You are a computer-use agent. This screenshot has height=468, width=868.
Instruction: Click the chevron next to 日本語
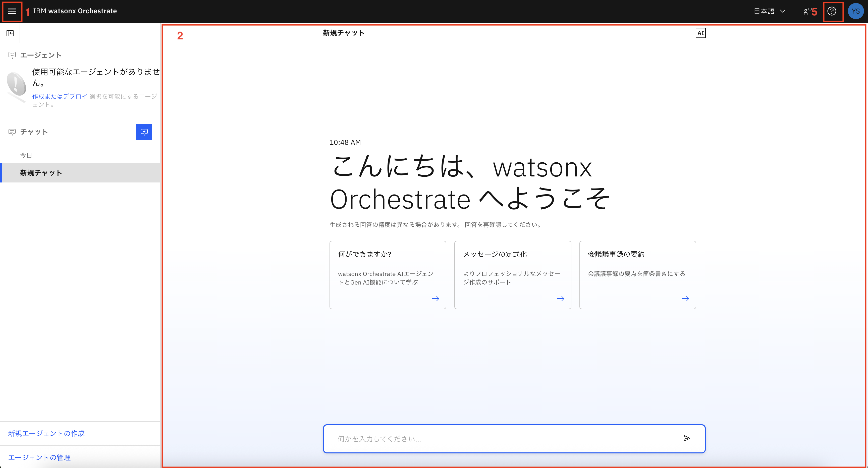click(x=783, y=11)
